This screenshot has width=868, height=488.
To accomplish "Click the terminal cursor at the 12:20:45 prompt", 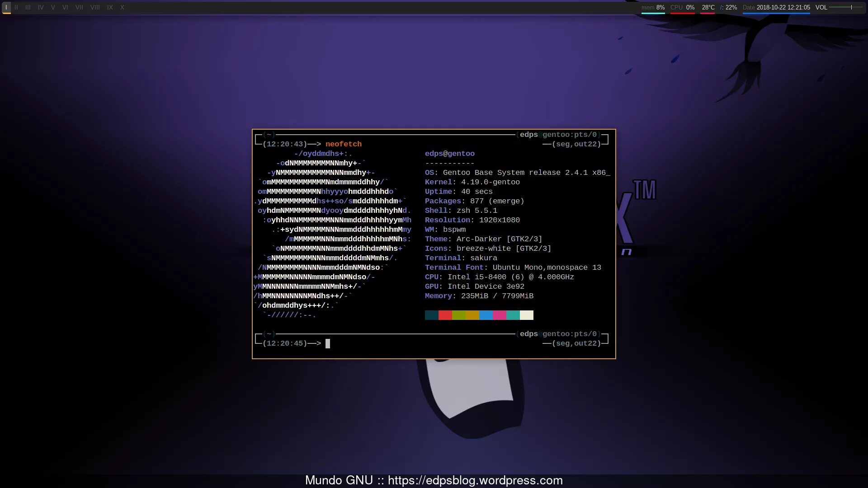I will 328,343.
